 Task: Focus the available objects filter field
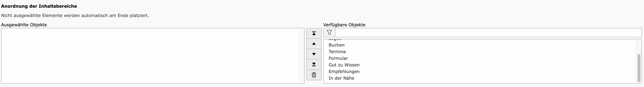(x=488, y=33)
